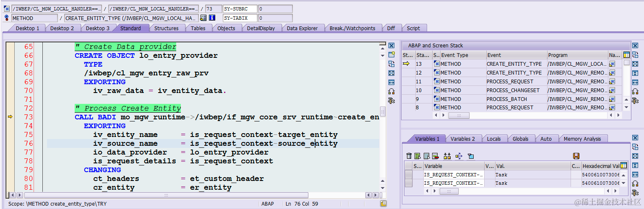Click stack table vertical scrollbar down arrow
Viewport: 644px width, 209px height.
point(626,107)
